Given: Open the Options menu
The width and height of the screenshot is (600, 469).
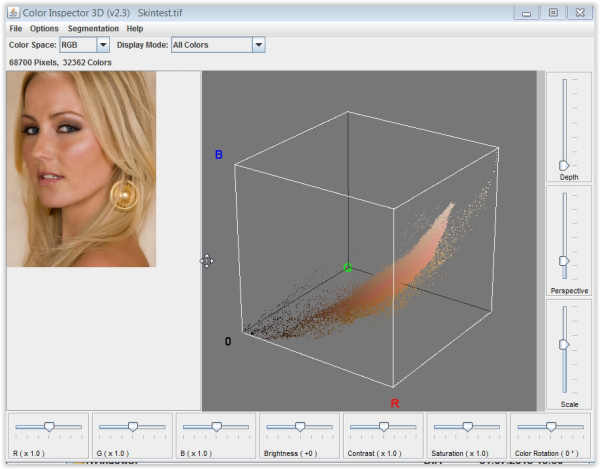Looking at the screenshot, I should click(x=44, y=29).
